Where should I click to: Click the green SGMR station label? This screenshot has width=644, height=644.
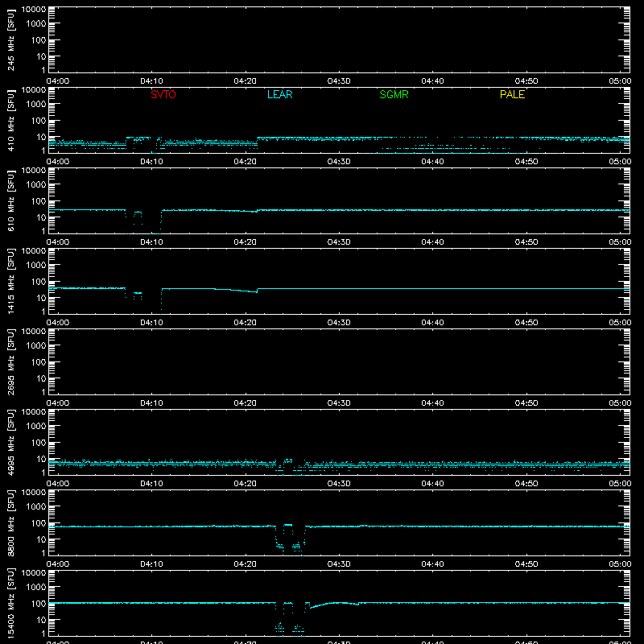(394, 94)
